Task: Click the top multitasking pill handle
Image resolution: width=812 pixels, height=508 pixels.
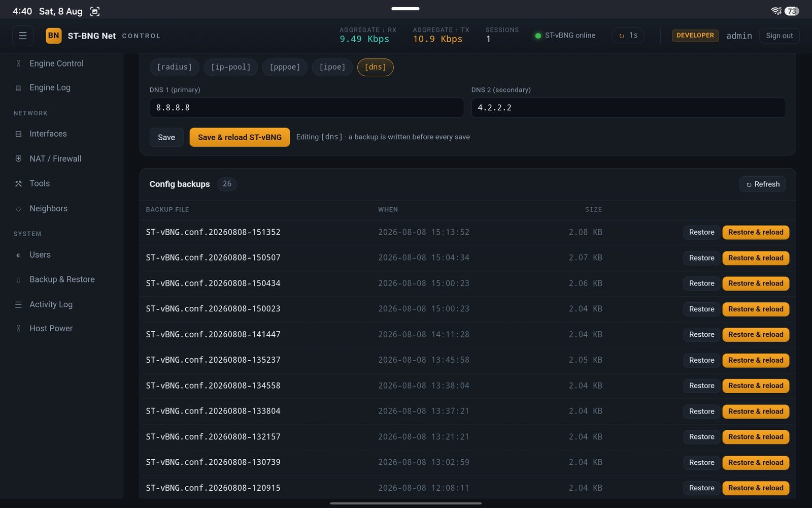Action: pos(405,8)
